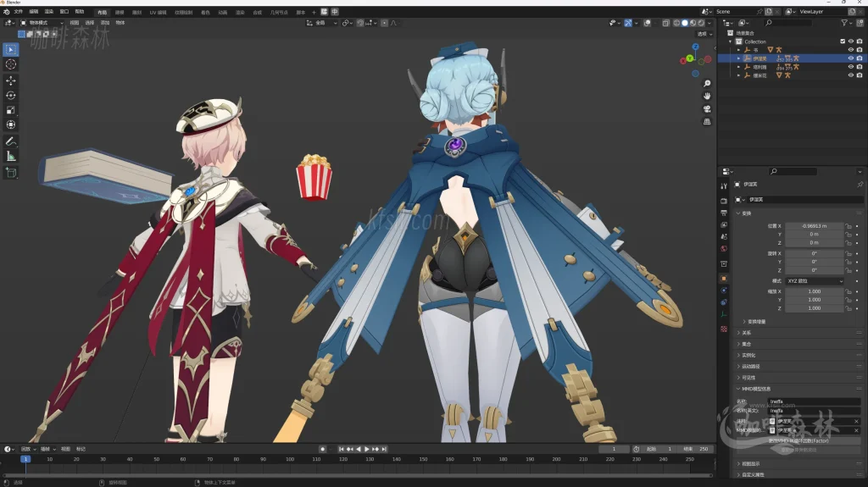Open the first top-bar menu next to Blender logo
Image resolution: width=868 pixels, height=487 pixels.
pos(19,12)
